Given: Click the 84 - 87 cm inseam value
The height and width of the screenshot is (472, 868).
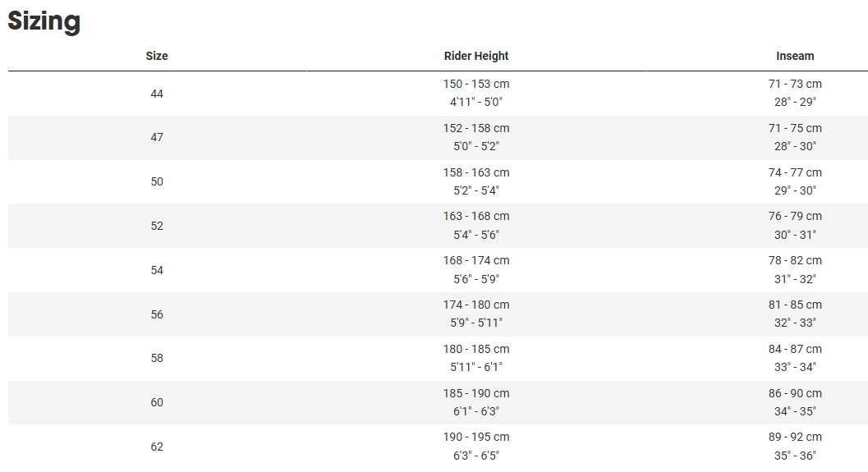Looking at the screenshot, I should [795, 349].
